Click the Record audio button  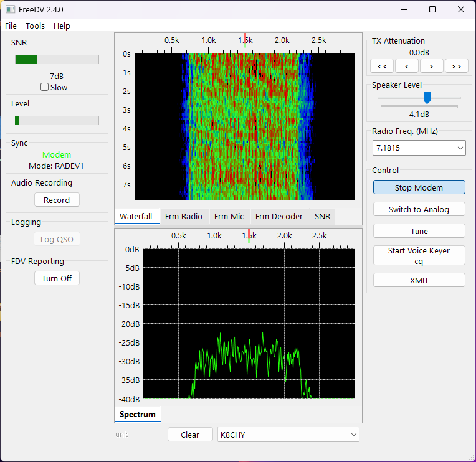57,200
